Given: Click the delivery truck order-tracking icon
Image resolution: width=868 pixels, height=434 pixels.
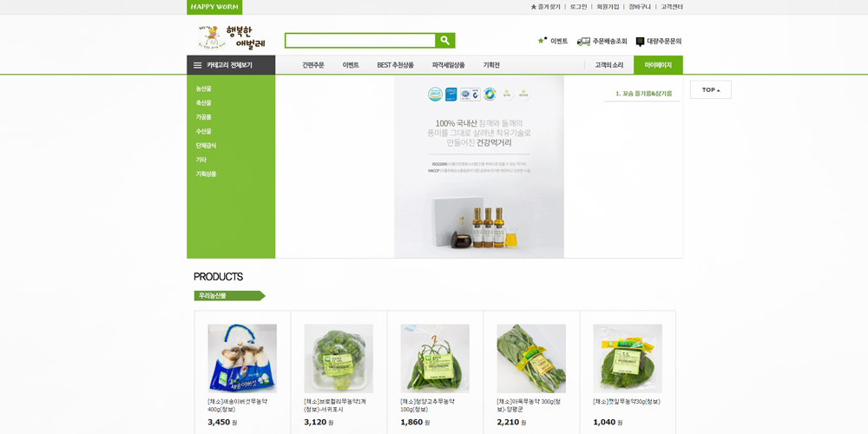Looking at the screenshot, I should pyautogui.click(x=583, y=42).
